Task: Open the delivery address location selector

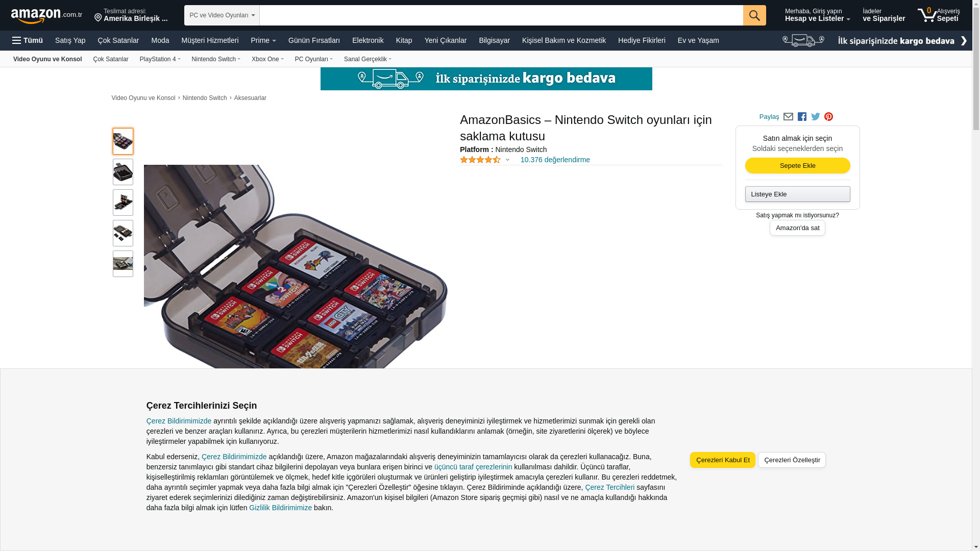Action: click(131, 15)
